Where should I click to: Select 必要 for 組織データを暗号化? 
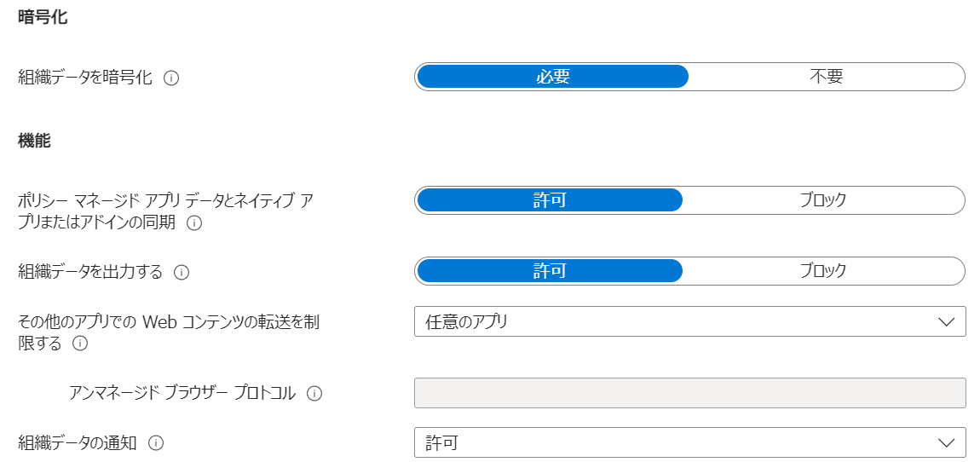(552, 77)
